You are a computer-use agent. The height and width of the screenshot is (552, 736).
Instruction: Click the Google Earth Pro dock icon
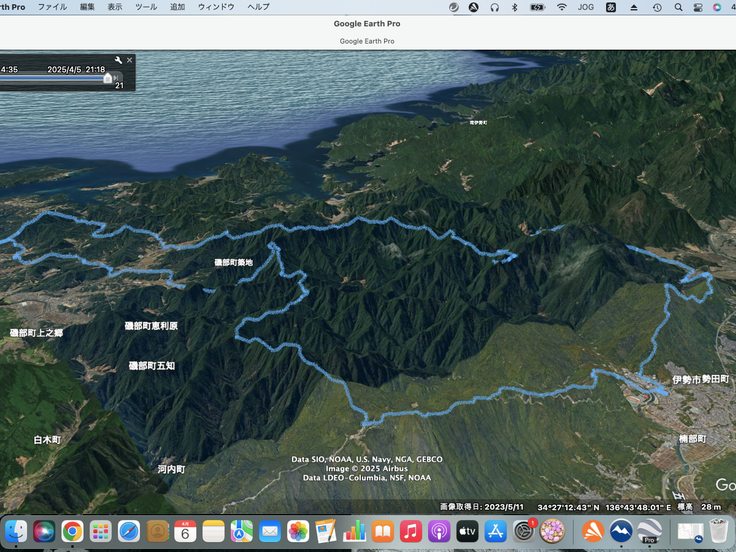648,530
